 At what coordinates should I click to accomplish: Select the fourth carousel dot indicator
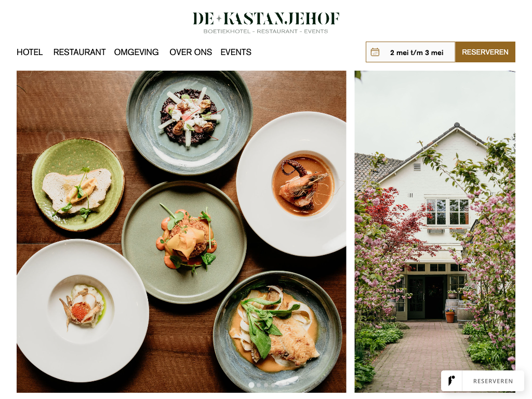tap(273, 385)
